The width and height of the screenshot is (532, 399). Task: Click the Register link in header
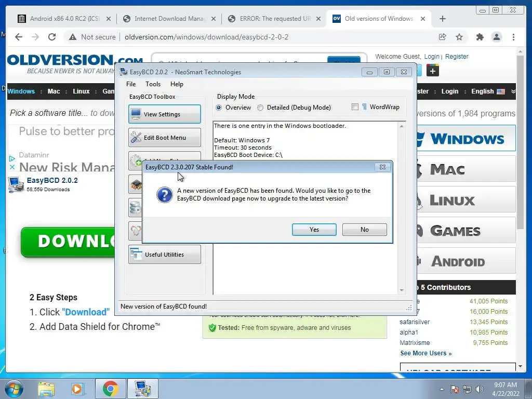tap(457, 57)
